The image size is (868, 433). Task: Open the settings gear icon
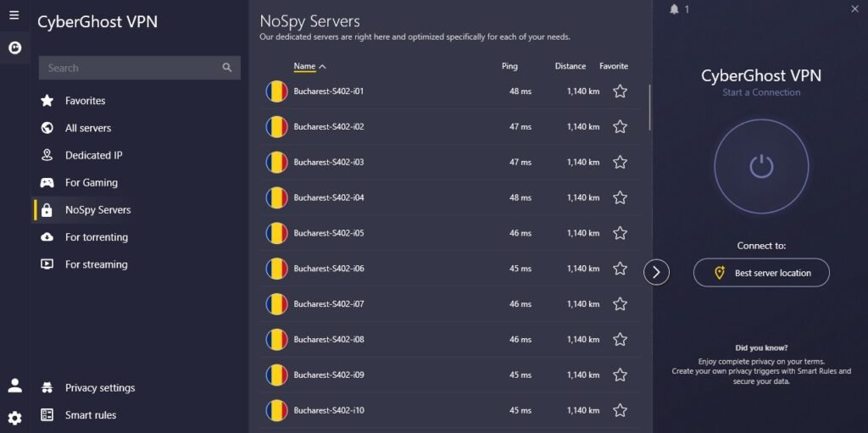tap(15, 418)
